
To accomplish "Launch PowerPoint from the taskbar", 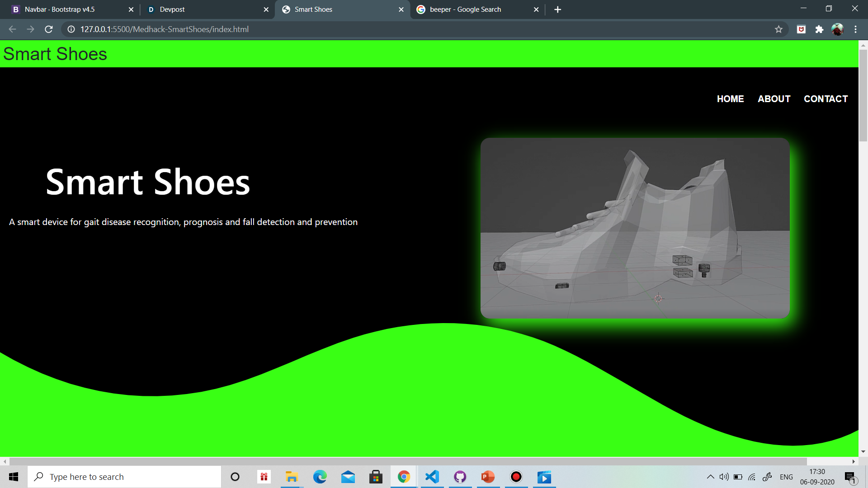I will point(488,477).
